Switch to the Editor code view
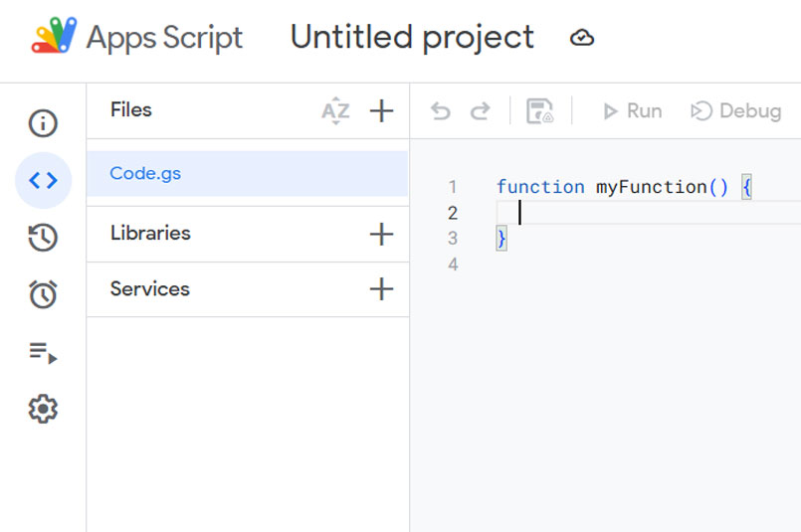The width and height of the screenshot is (801, 532). pos(44,180)
